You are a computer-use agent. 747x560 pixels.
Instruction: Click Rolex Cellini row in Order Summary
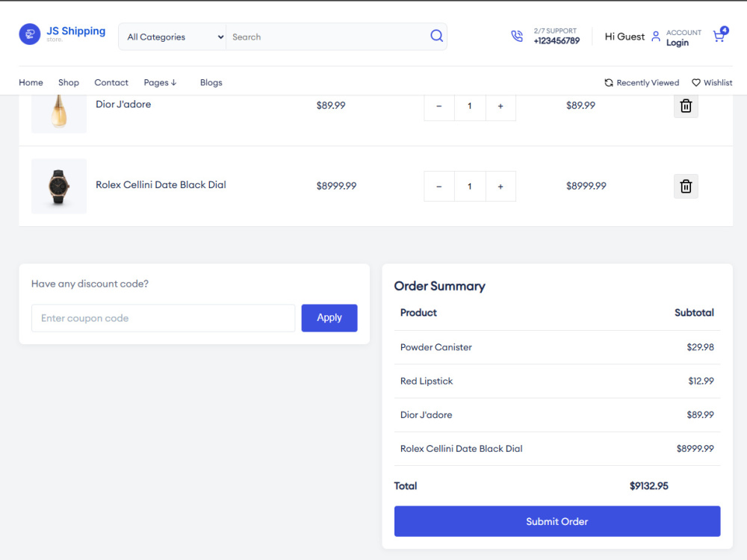tap(557, 449)
